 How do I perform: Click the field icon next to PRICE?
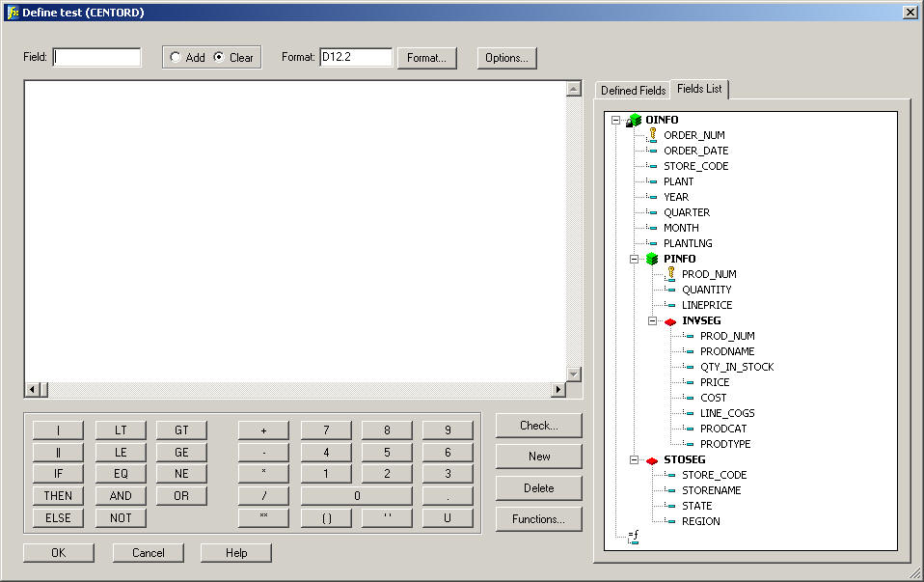coord(689,382)
